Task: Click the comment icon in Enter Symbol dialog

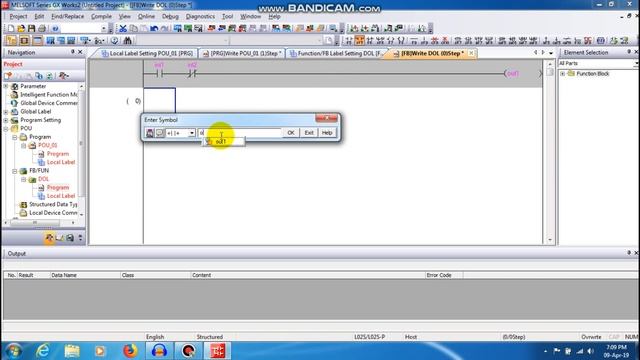Action: click(x=160, y=133)
